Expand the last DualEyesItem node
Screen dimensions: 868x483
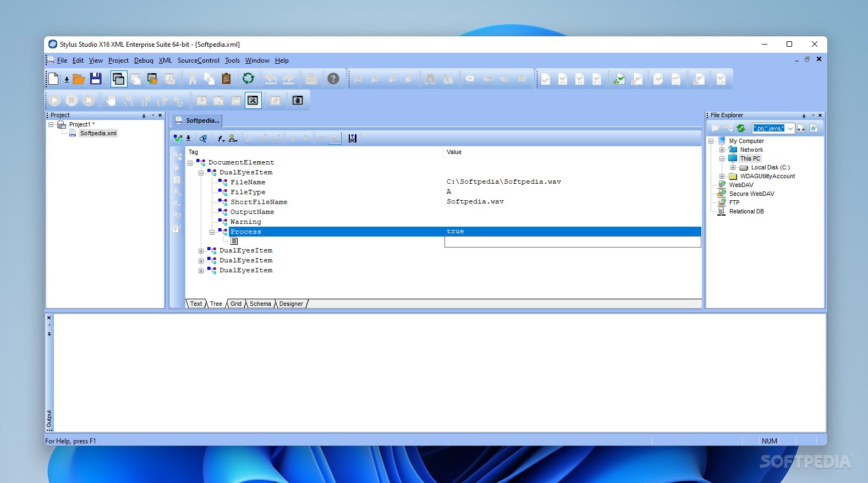(x=201, y=271)
